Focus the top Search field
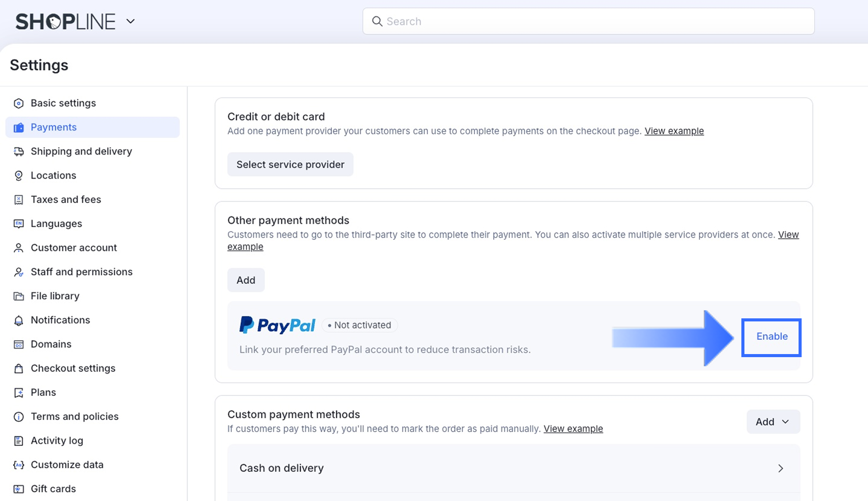The height and width of the screenshot is (501, 868). click(x=588, y=21)
